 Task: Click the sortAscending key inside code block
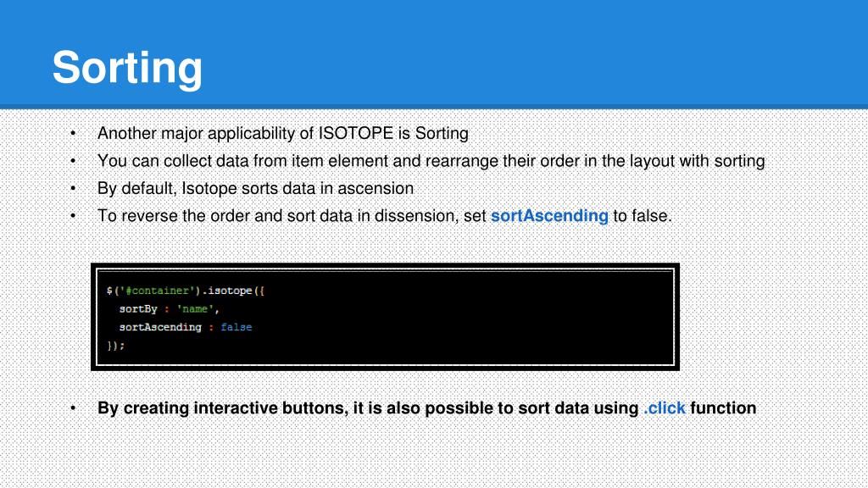pos(160,327)
